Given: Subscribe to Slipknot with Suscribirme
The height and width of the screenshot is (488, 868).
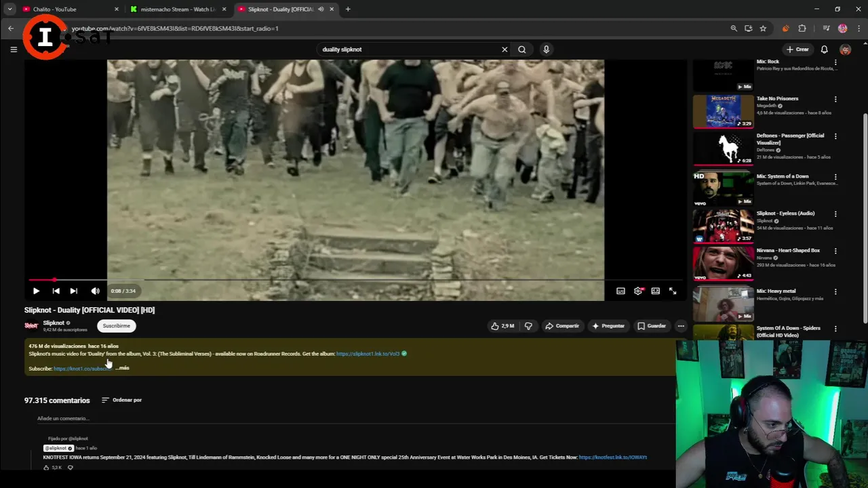Looking at the screenshot, I should (x=116, y=326).
